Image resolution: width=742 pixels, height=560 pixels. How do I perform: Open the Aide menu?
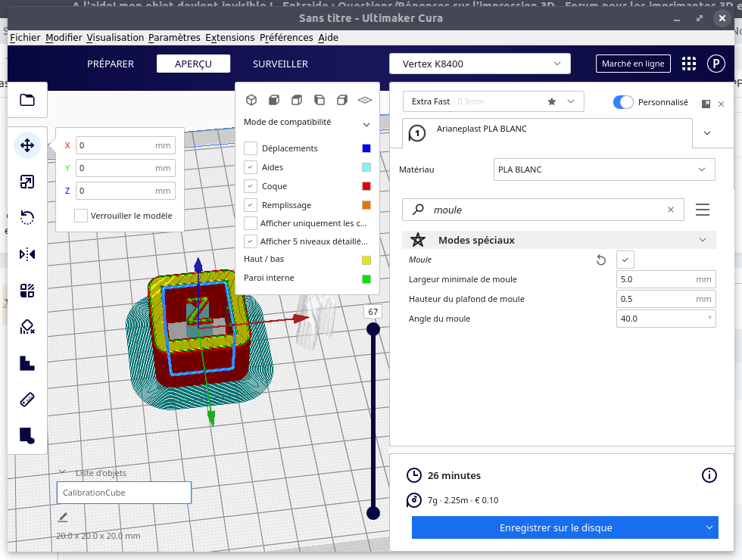click(x=328, y=37)
